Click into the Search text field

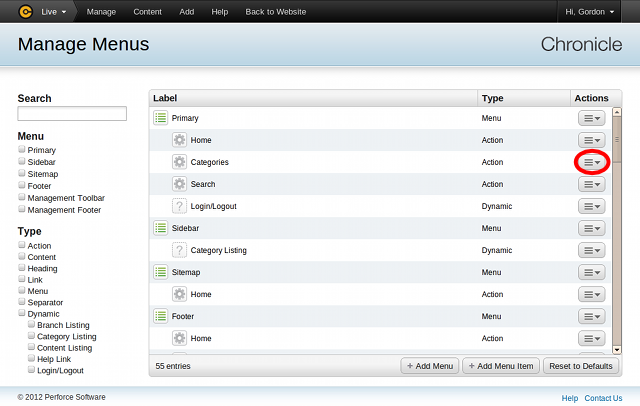(x=72, y=114)
